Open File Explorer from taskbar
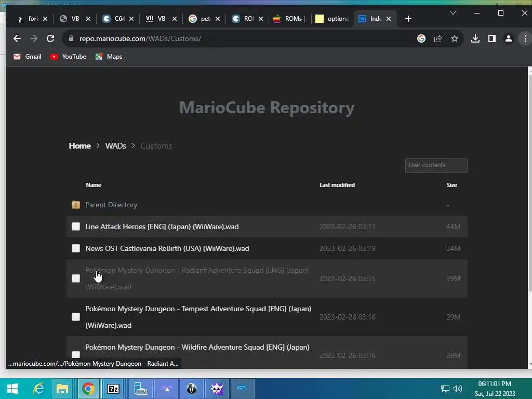532x399 pixels. point(62,389)
